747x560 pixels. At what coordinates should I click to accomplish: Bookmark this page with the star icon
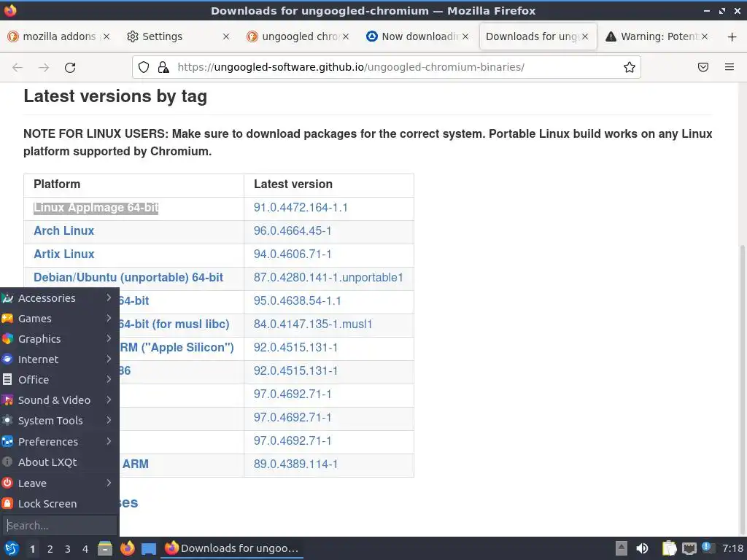coord(630,67)
